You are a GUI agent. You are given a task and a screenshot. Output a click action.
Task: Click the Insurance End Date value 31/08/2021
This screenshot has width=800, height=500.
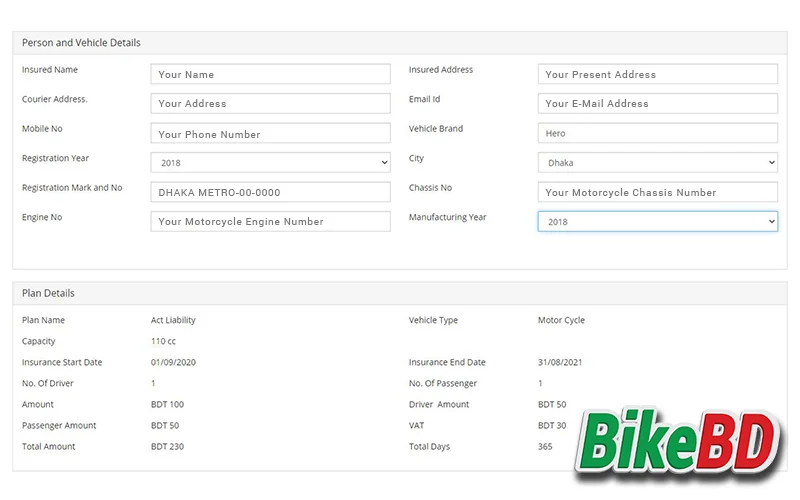click(x=562, y=362)
